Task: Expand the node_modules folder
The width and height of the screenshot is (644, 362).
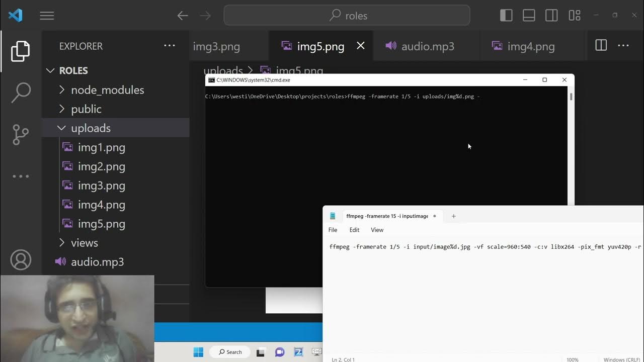Action: click(107, 90)
